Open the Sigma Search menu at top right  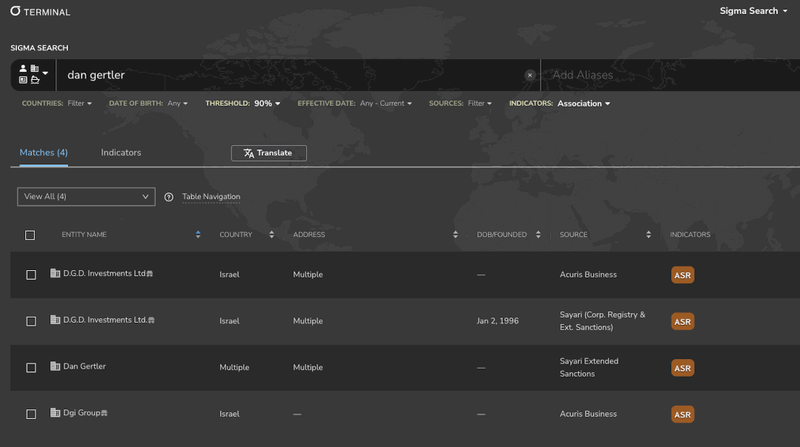point(754,11)
